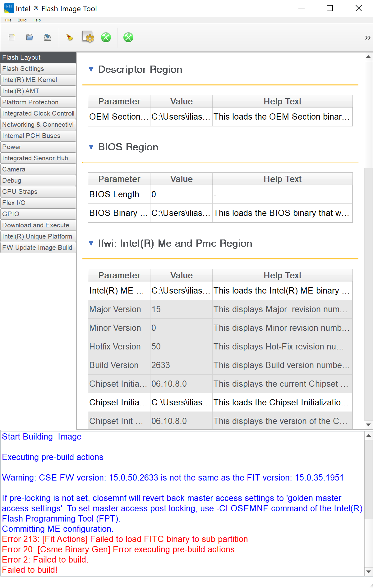Select the GPIO tab
This screenshot has height=588, width=373.
coord(38,214)
